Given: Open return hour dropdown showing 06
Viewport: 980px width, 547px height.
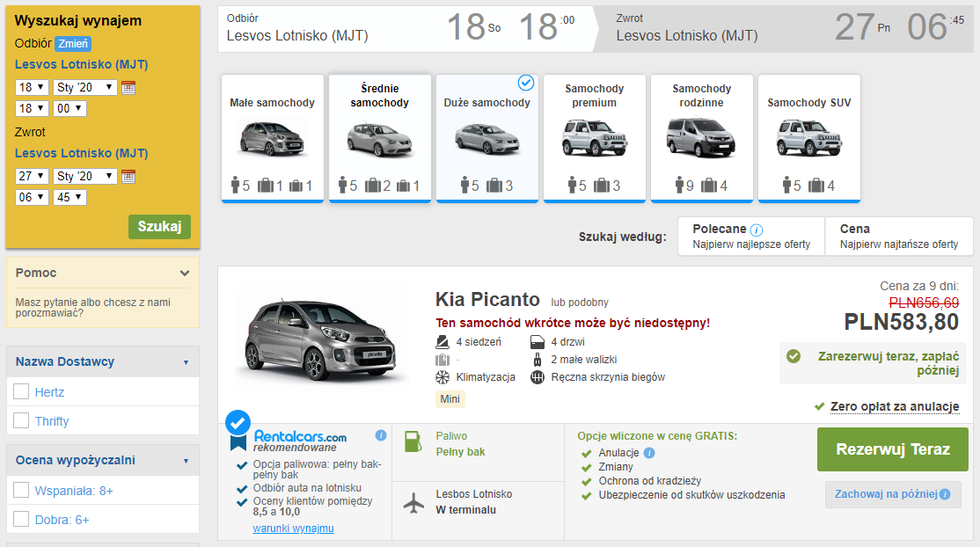Looking at the screenshot, I should (32, 197).
